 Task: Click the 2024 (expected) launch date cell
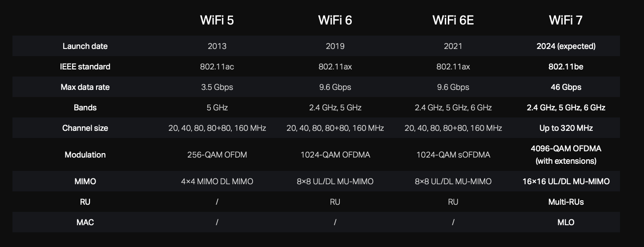tap(566, 46)
